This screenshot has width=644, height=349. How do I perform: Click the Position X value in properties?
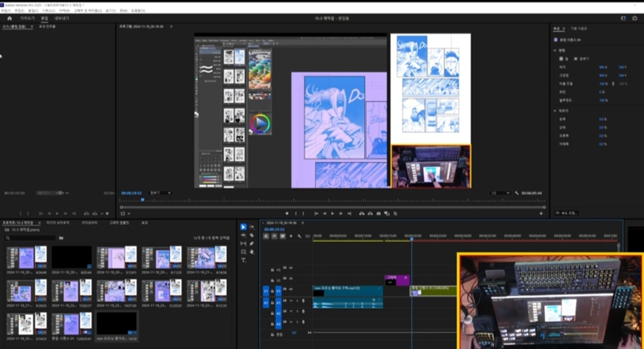[603, 67]
